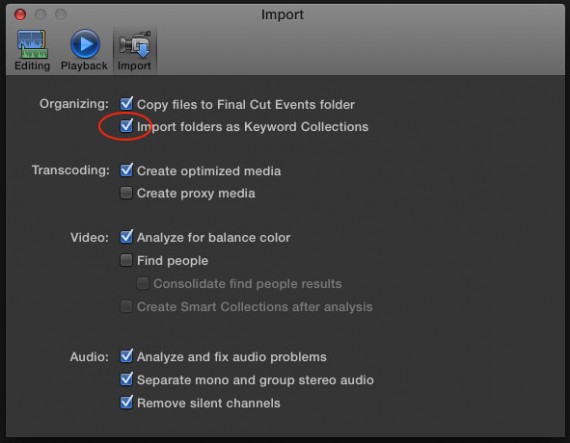This screenshot has height=443, width=570.
Task: Select the Import camera icon
Action: click(x=135, y=45)
